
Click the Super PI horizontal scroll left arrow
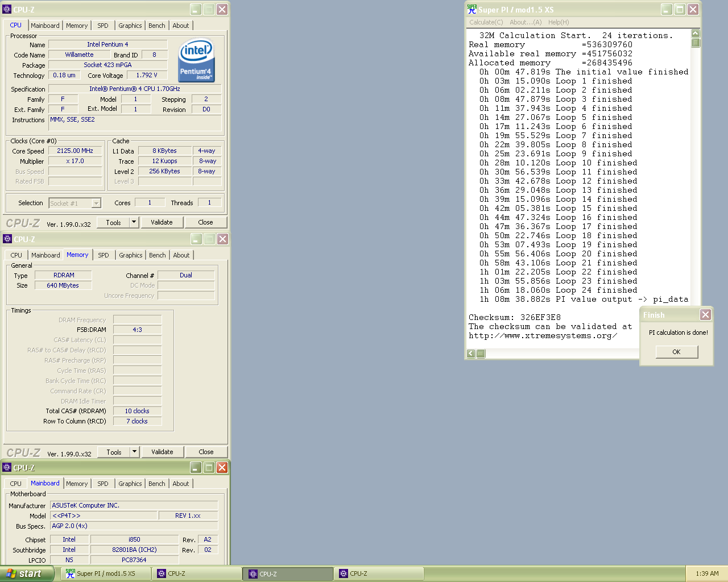(x=471, y=354)
